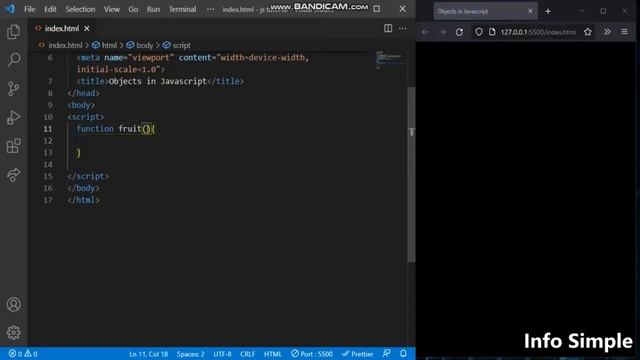Open the Explorer view in activity bar
Screen dimensions: 640x360
tap(13, 32)
